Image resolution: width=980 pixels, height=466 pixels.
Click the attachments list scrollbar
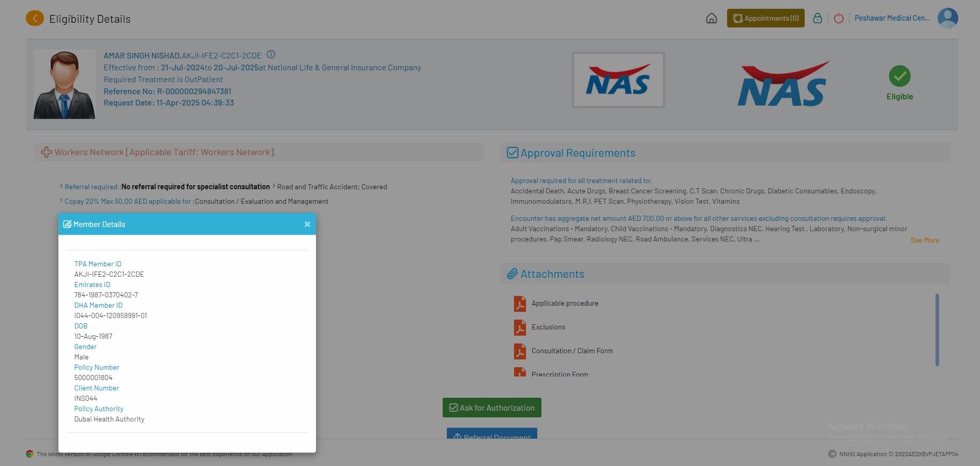(937, 330)
